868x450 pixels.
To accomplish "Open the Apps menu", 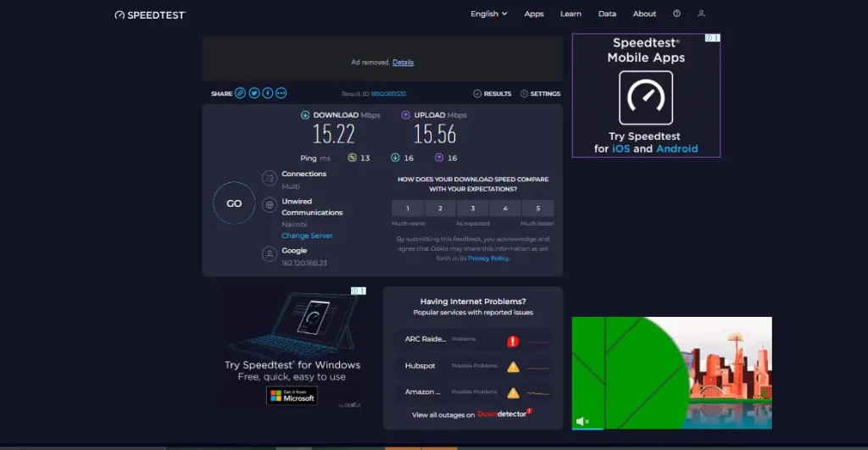I will [534, 14].
